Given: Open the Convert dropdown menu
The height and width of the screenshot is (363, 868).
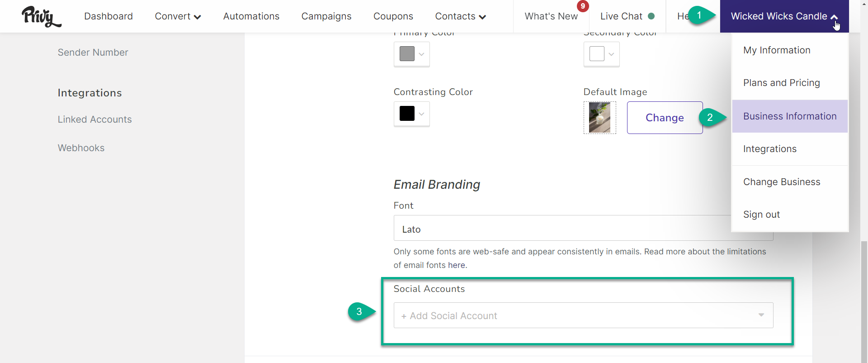Looking at the screenshot, I should click(178, 16).
